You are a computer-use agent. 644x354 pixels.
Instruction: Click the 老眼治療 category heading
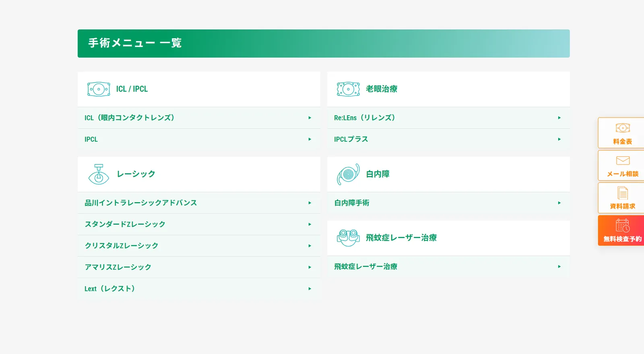point(382,89)
